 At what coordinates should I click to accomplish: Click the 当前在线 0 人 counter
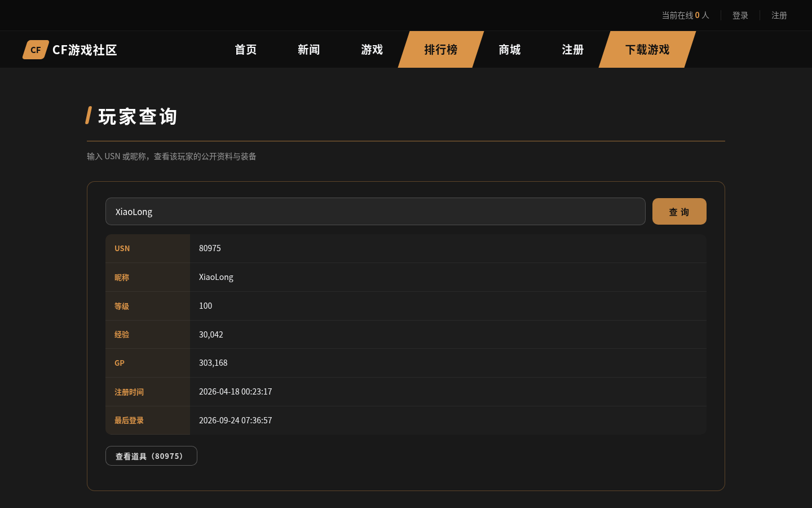coord(685,15)
